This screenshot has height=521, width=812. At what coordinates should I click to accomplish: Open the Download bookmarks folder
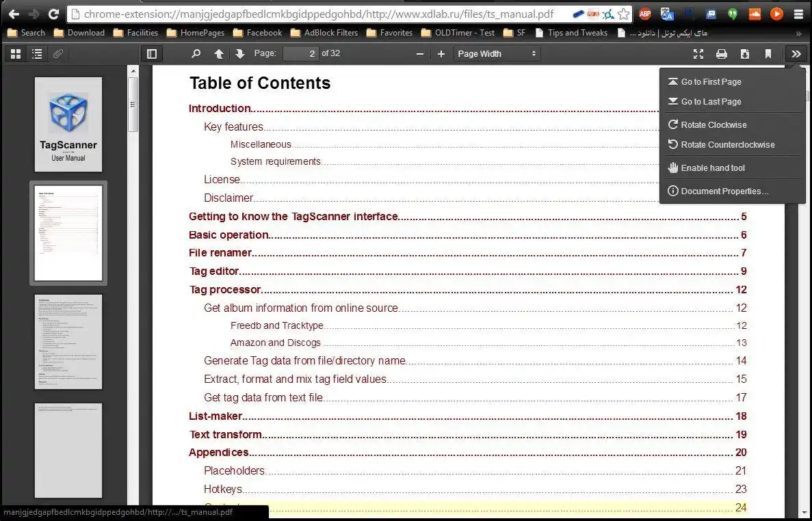tap(79, 33)
